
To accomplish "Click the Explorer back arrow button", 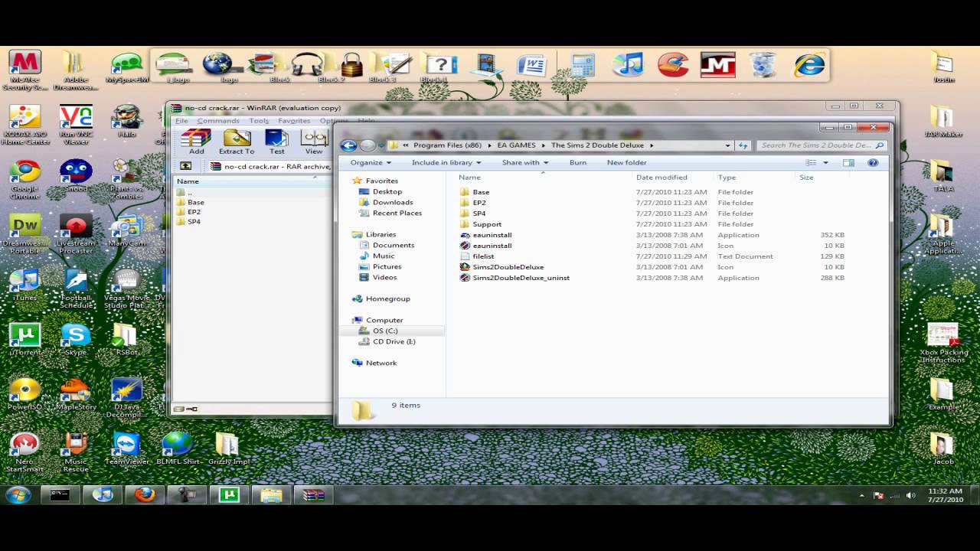I will (349, 145).
